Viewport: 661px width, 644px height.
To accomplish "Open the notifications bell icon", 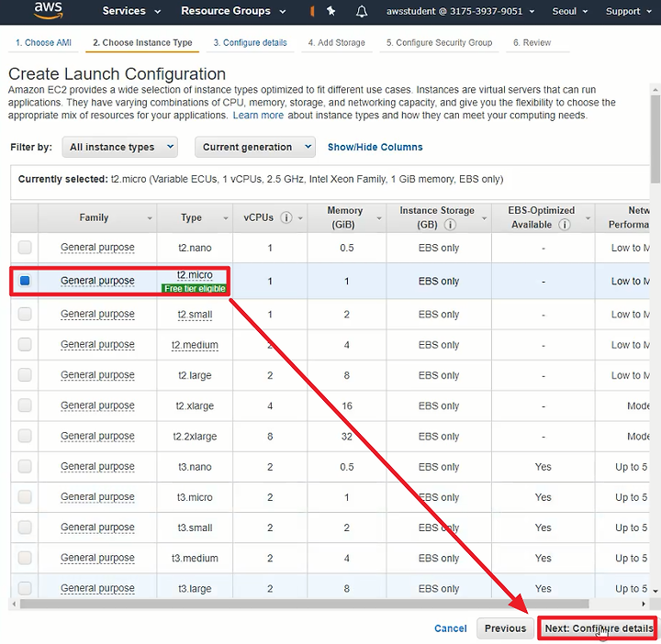I will click(x=362, y=11).
